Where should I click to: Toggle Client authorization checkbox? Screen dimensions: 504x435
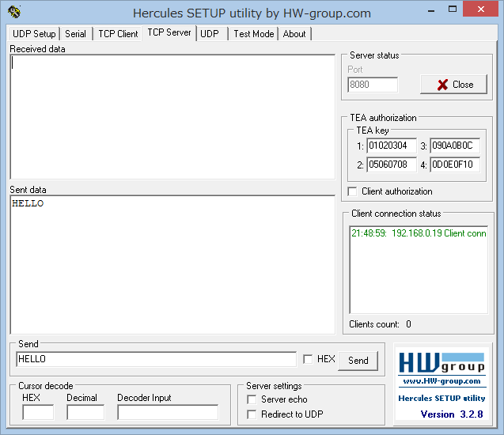pyautogui.click(x=353, y=191)
